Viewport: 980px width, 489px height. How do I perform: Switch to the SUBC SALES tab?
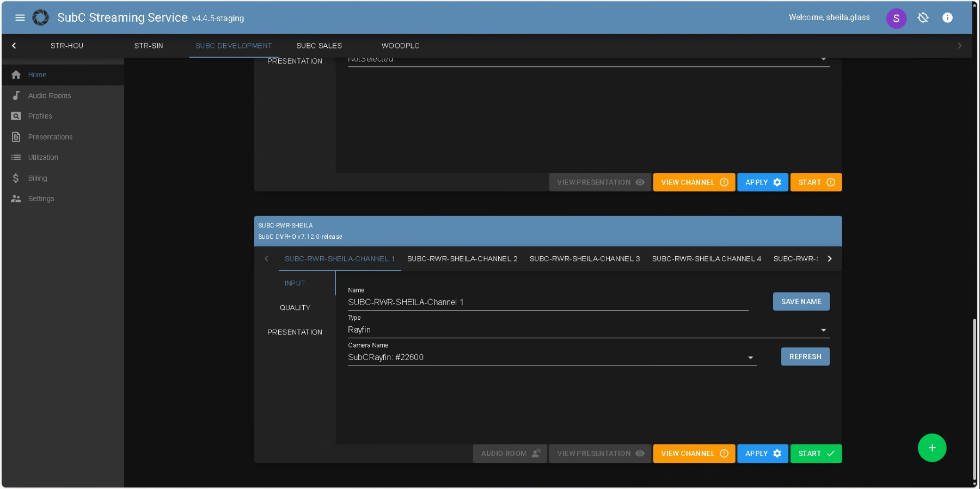319,46
